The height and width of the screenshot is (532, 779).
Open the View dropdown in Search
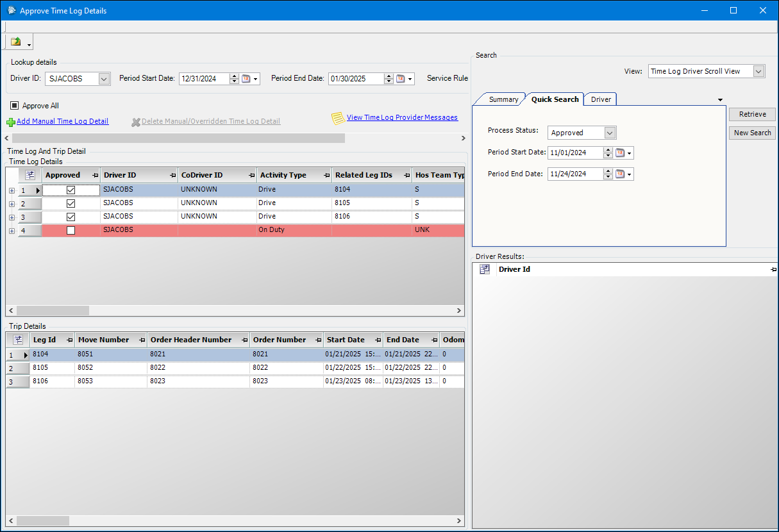[x=759, y=71]
